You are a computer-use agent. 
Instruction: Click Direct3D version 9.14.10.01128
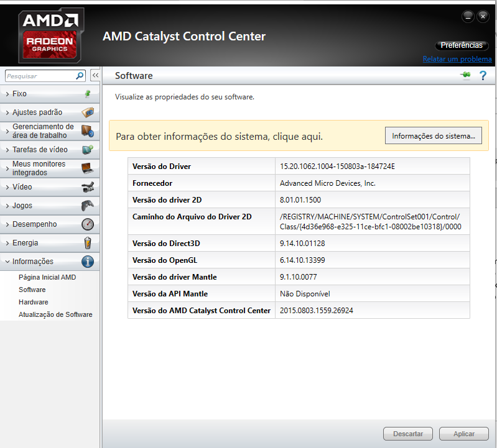(x=302, y=244)
